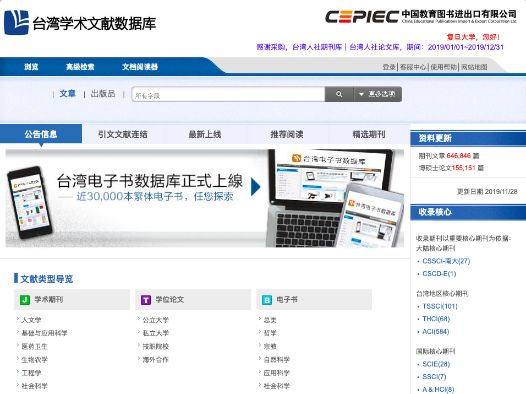Open 人文学 under 学术期刊

pyautogui.click(x=31, y=320)
